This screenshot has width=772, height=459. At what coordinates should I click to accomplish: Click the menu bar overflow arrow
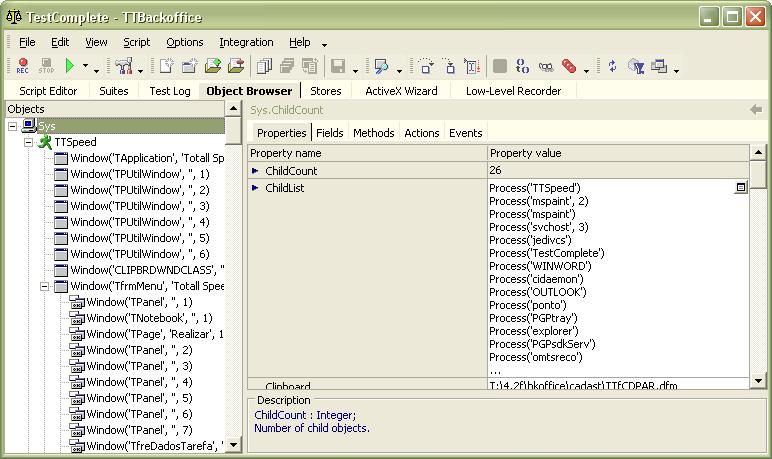[x=324, y=45]
